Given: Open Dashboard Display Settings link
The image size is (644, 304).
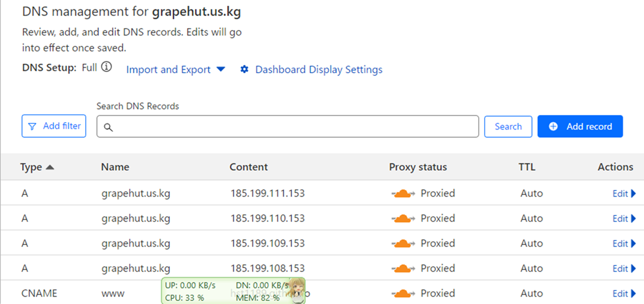Looking at the screenshot, I should point(318,70).
